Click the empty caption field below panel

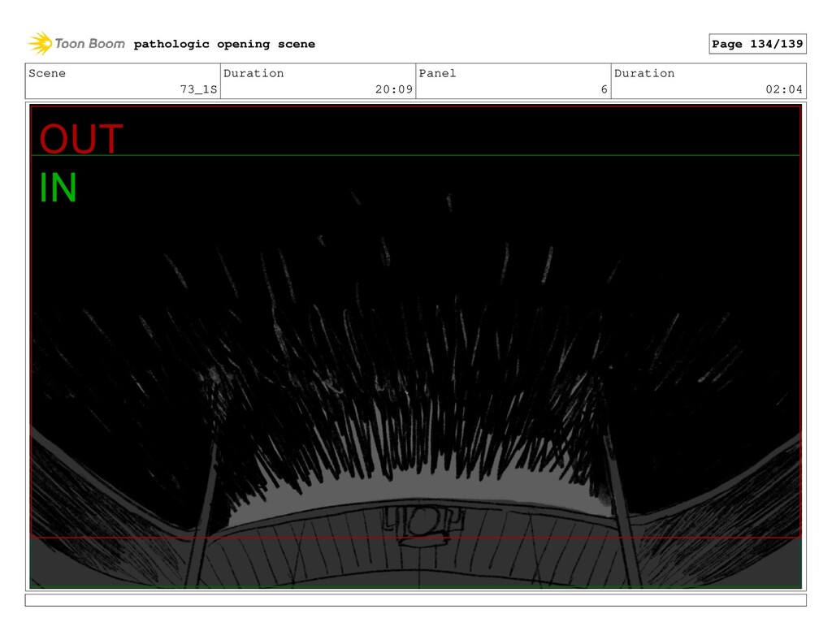pos(415,600)
